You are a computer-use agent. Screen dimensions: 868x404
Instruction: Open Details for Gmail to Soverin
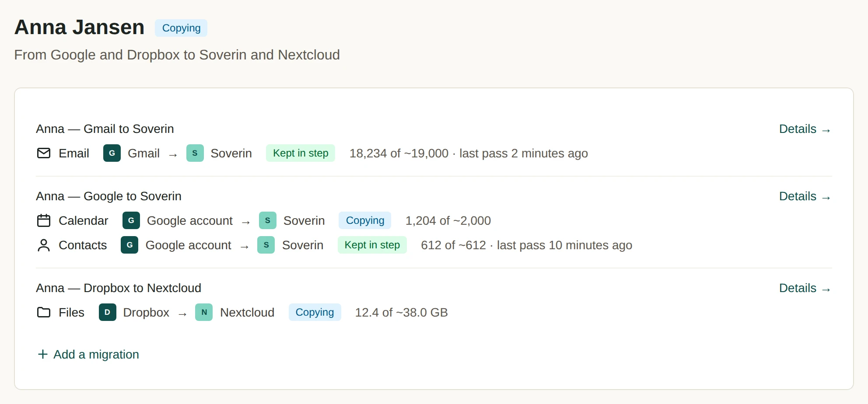tap(805, 129)
